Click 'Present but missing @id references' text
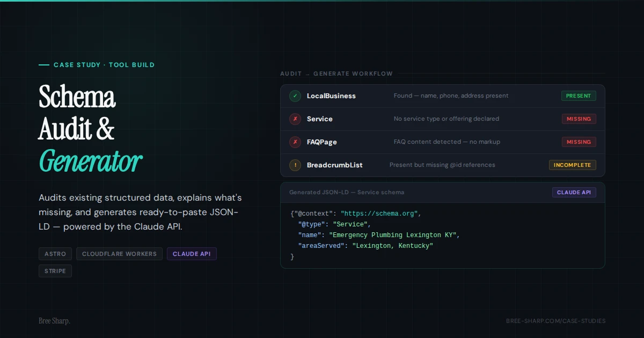Screen dimensions: 644x338 click(442, 165)
